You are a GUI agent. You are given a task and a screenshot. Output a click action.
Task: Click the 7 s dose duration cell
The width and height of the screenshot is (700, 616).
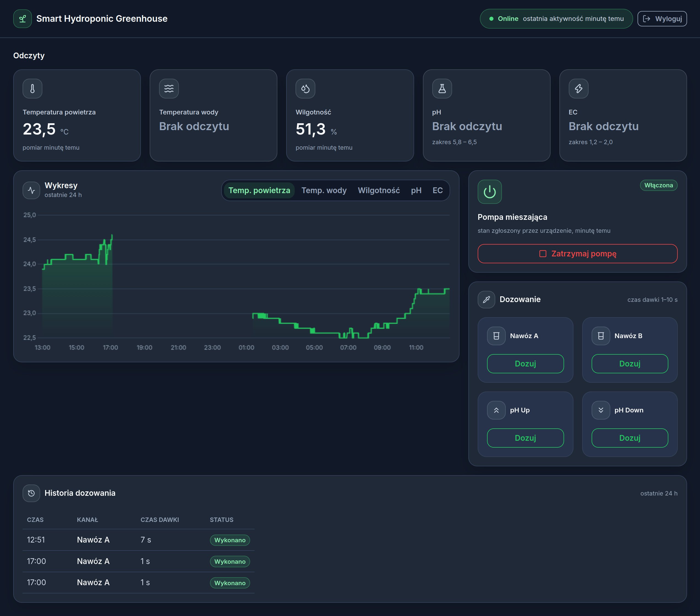[x=146, y=540]
